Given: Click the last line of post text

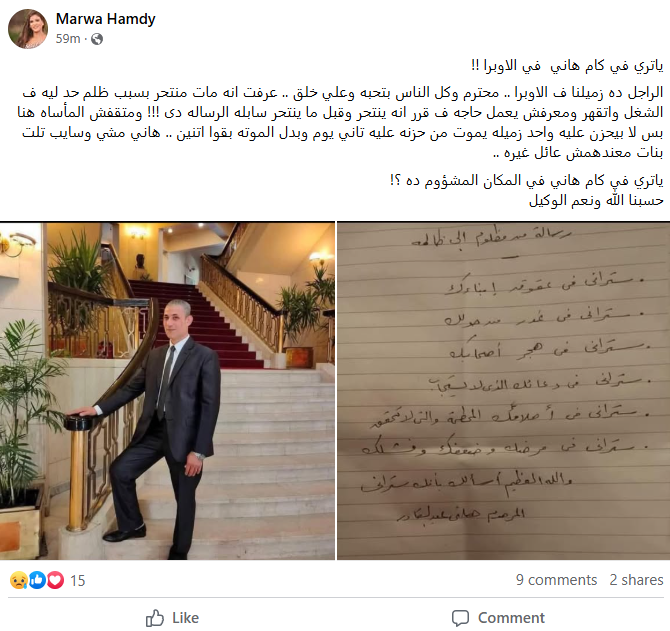Looking at the screenshot, I should pos(596,200).
